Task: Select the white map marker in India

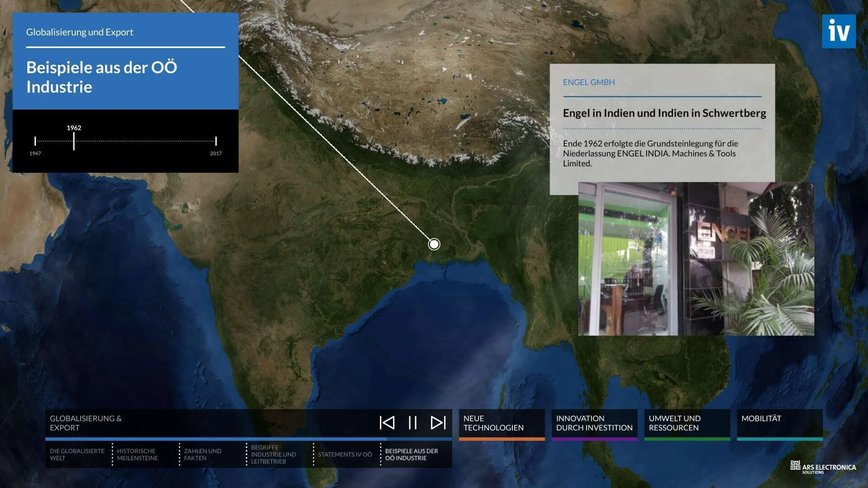Action: [434, 244]
